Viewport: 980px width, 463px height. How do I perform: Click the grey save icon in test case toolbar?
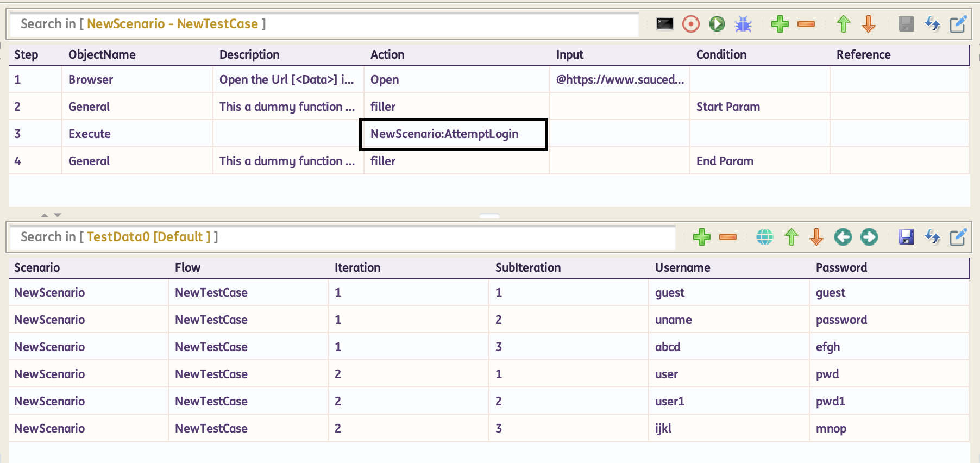[x=906, y=24]
